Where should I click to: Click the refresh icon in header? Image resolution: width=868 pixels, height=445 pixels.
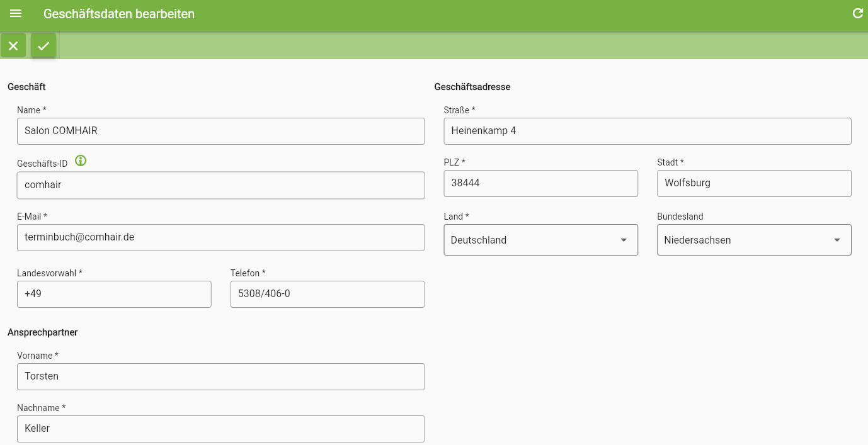(x=857, y=13)
